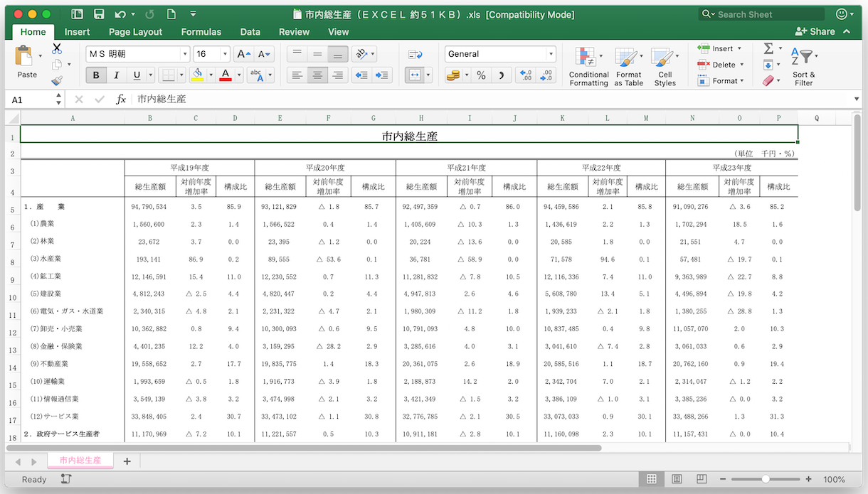Expand the General number format dropdown
The image size is (868, 494).
point(551,54)
